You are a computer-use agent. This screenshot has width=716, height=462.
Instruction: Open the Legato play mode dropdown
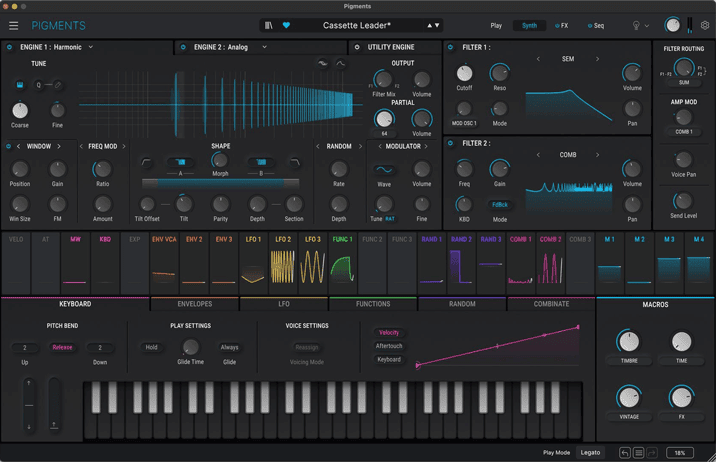591,453
